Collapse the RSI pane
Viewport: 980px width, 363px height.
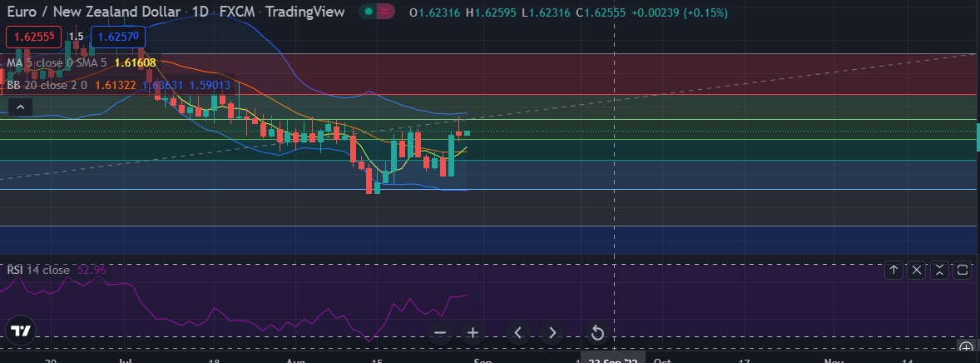(939, 270)
